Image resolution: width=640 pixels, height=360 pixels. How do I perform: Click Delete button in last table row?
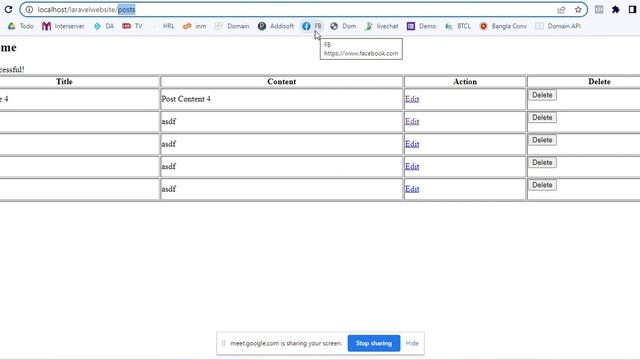(x=542, y=185)
